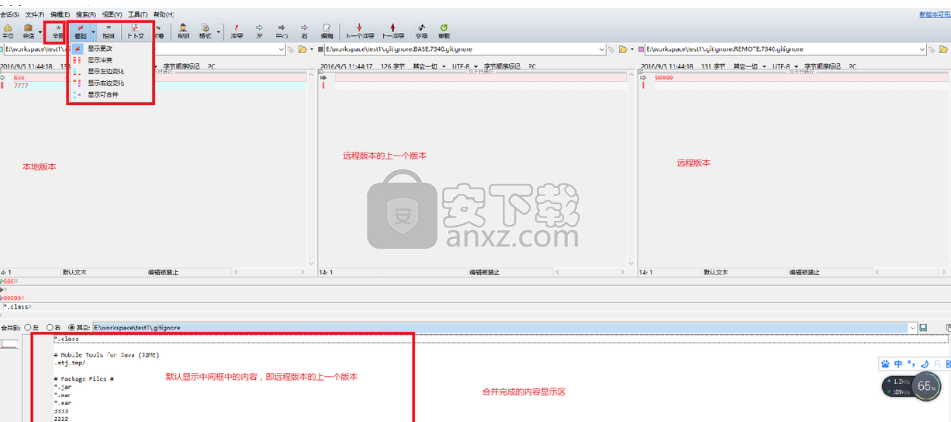Open the 规则 (Rules) referee icon
951x422 pixels.
click(x=184, y=32)
